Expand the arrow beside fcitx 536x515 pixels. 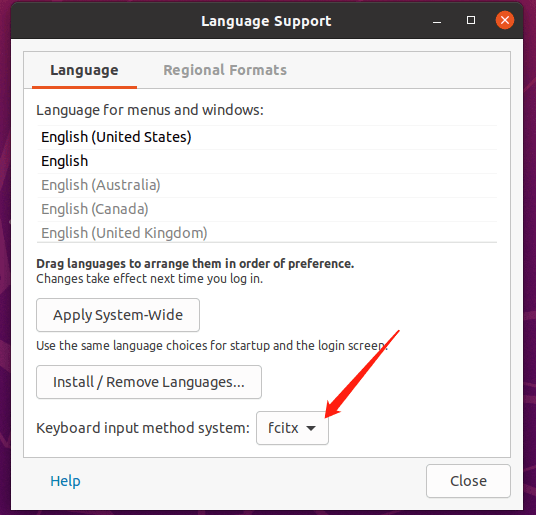pos(311,428)
